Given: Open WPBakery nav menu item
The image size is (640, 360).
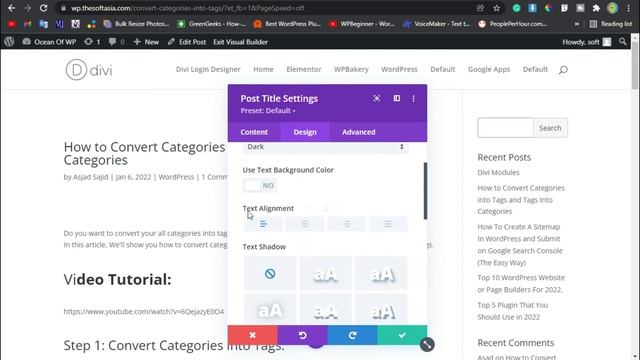Looking at the screenshot, I should tap(351, 69).
